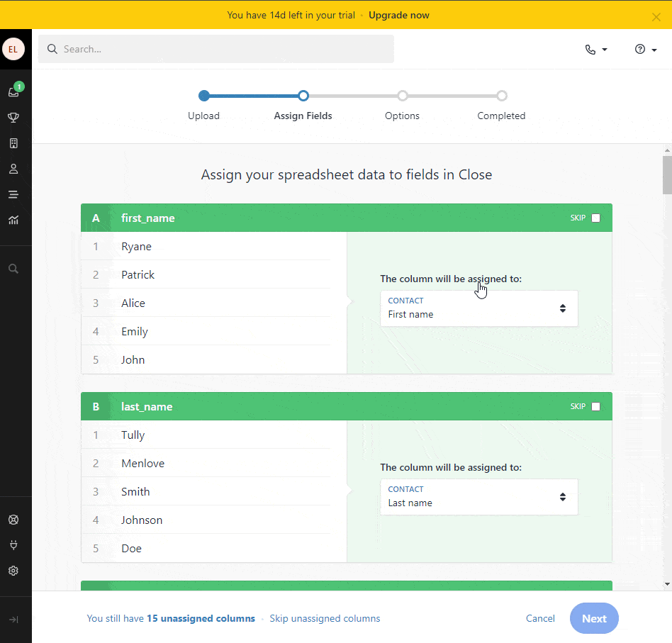Click the Options step circle on progress bar
The height and width of the screenshot is (643, 672).
coord(403,96)
